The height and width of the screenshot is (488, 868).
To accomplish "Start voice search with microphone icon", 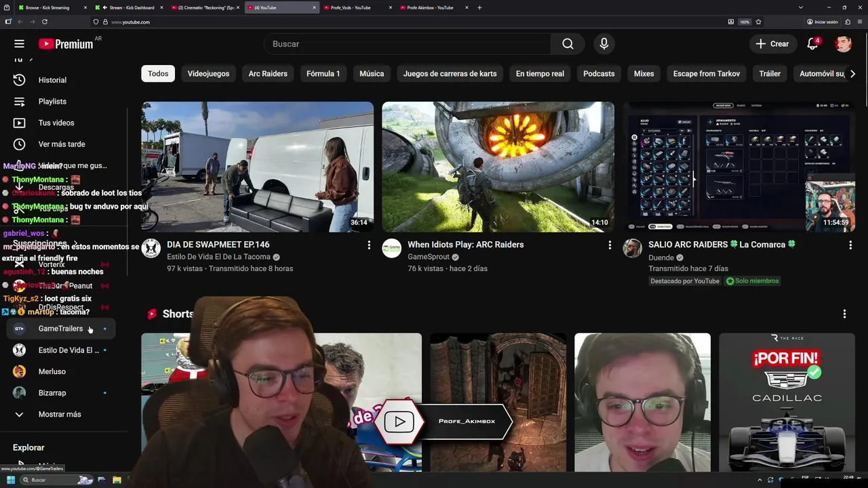I will [x=604, y=44].
